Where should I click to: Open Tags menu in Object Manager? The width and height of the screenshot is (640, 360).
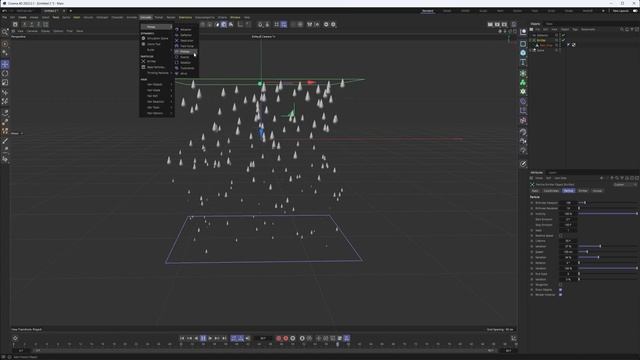click(x=575, y=29)
